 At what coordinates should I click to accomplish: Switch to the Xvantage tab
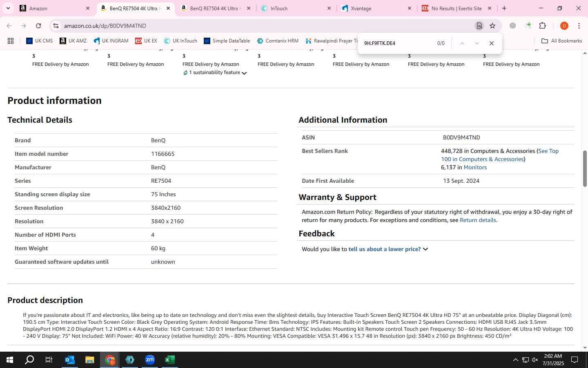click(x=376, y=8)
